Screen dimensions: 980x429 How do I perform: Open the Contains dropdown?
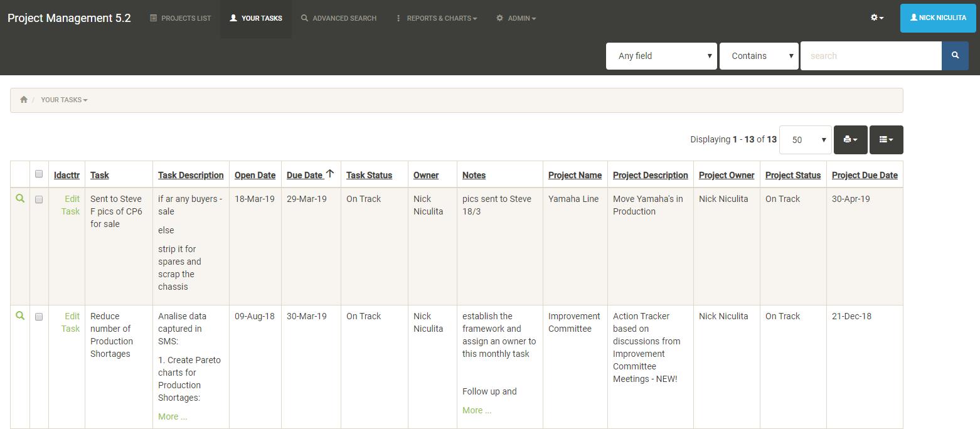click(759, 55)
